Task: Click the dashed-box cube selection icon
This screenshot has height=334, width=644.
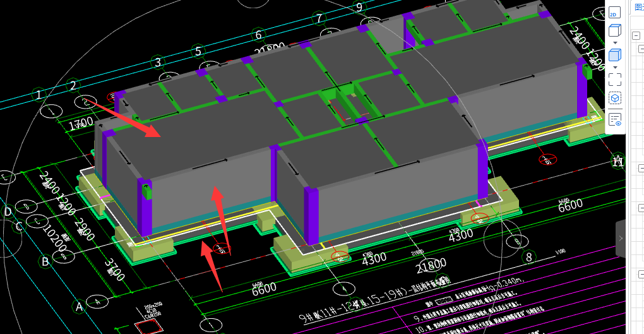Action: [x=615, y=98]
